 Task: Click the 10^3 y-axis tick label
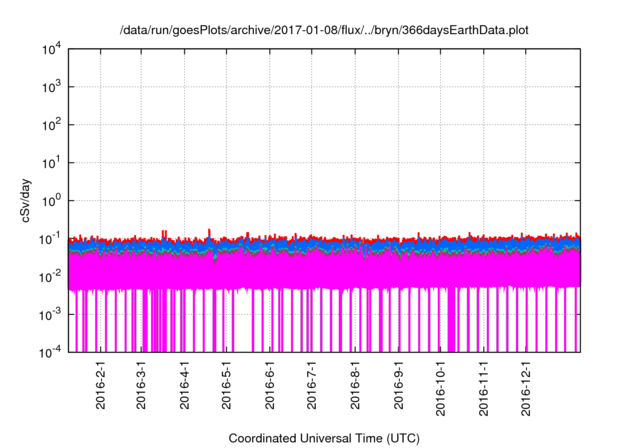(x=52, y=87)
